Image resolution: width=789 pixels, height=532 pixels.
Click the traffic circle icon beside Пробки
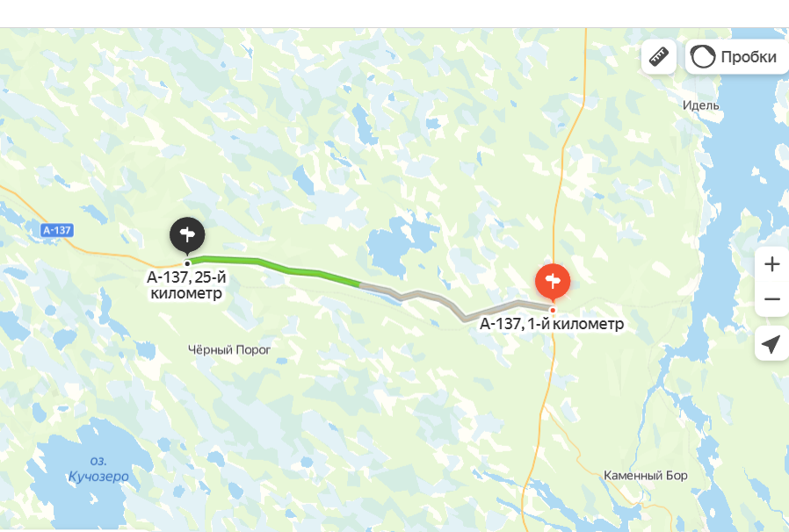(x=702, y=57)
